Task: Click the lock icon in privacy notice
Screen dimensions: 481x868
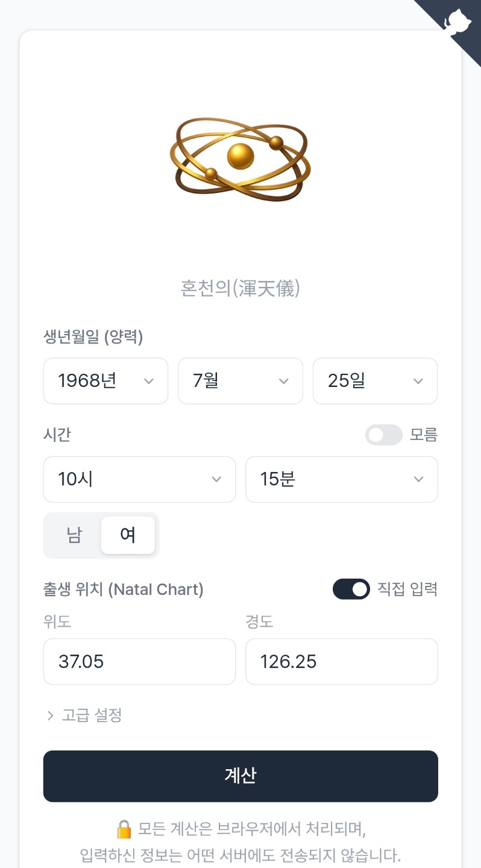Action: click(x=124, y=829)
